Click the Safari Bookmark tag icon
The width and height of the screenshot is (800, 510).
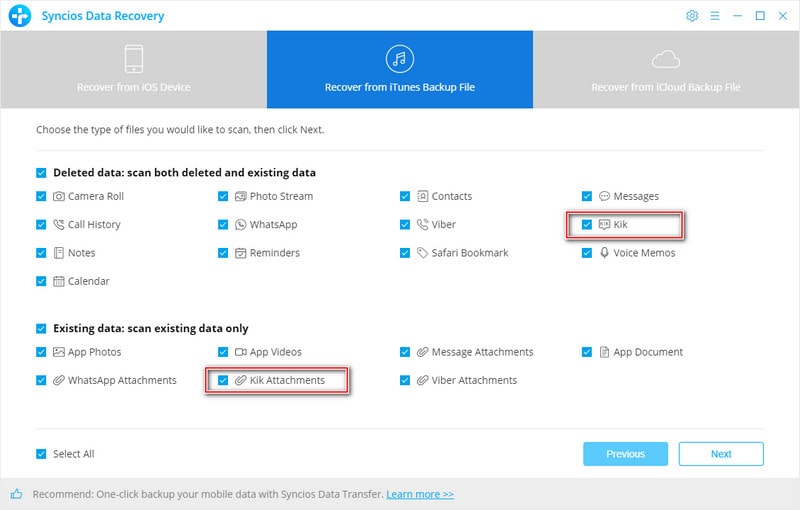[x=422, y=253]
